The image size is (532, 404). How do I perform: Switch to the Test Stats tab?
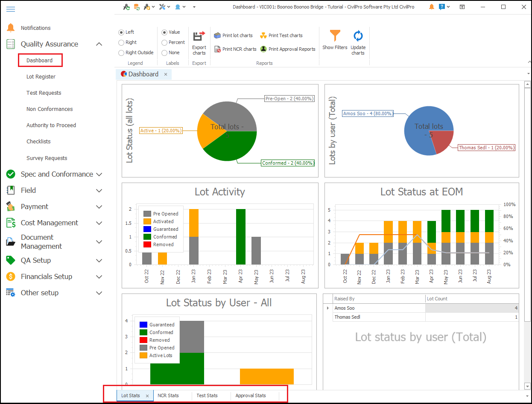pyautogui.click(x=207, y=395)
